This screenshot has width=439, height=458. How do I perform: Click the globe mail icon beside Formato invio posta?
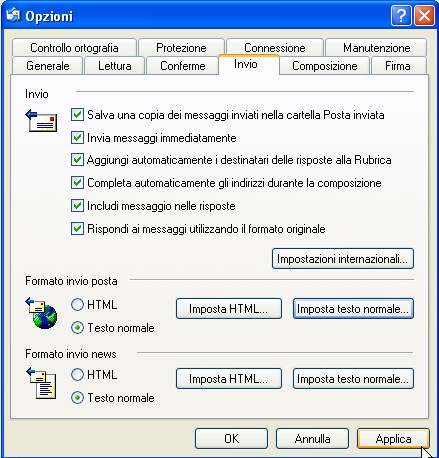click(41, 313)
